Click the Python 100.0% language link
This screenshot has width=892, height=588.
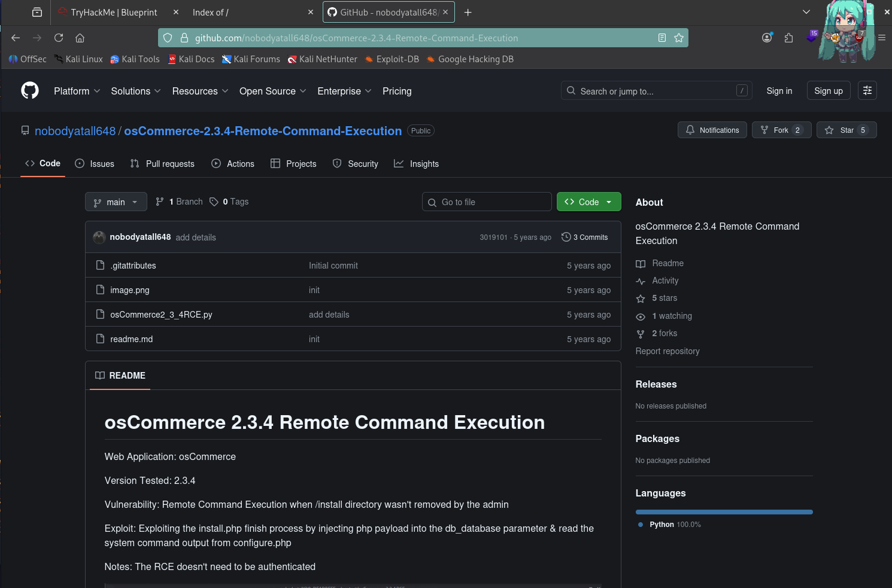(x=669, y=524)
